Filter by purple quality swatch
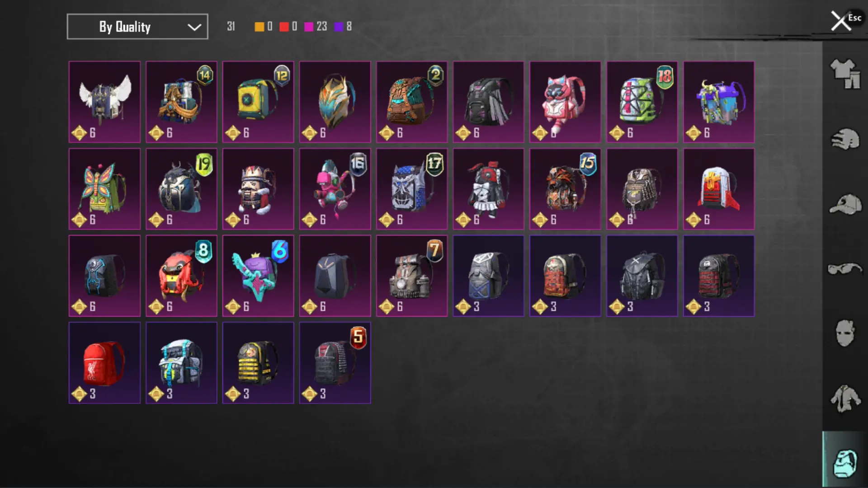868x488 pixels. 339,27
